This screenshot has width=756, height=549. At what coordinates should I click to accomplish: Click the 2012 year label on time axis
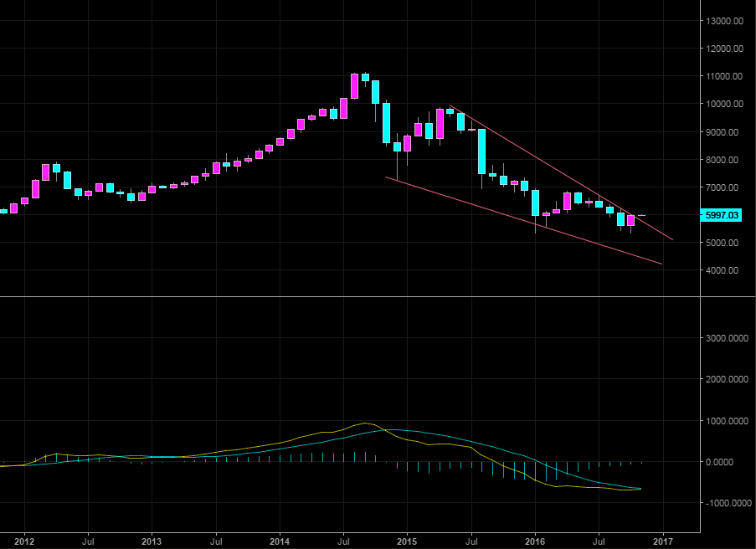24,541
